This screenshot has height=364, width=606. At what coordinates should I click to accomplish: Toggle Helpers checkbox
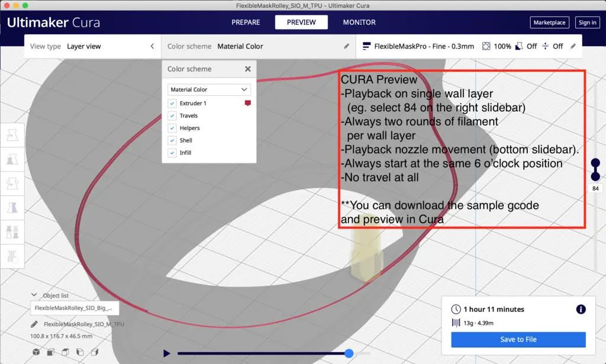(x=172, y=128)
